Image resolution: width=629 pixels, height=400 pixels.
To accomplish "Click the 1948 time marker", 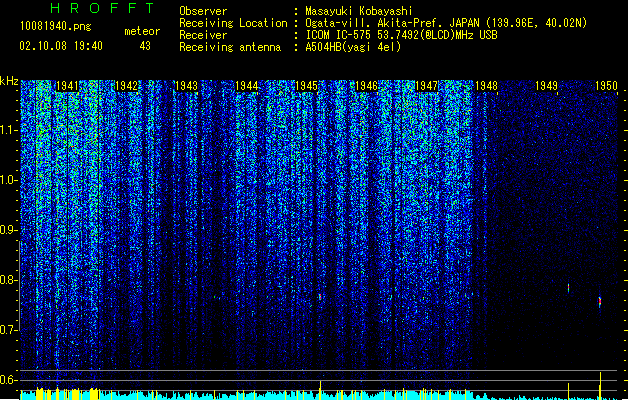I will tap(486, 86).
